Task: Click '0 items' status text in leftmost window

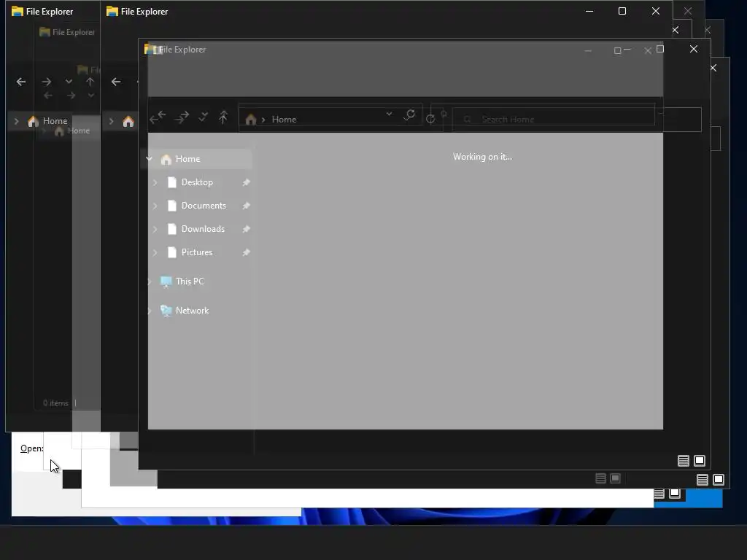Action: pyautogui.click(x=55, y=402)
